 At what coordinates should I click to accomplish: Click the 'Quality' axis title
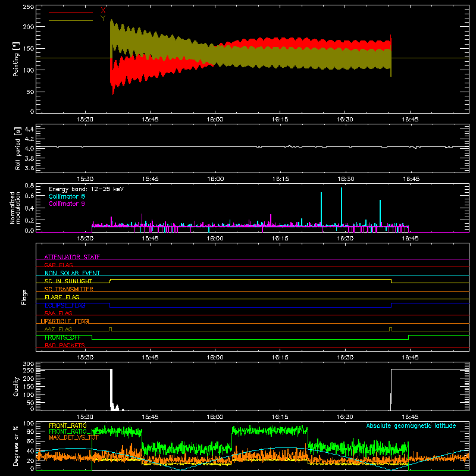click(16, 386)
